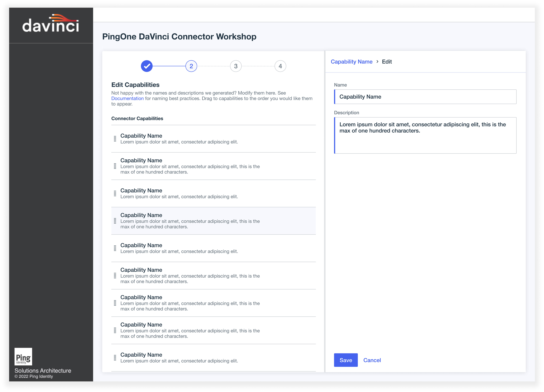
Task: Select the completed step one checkmark
Action: coord(147,66)
